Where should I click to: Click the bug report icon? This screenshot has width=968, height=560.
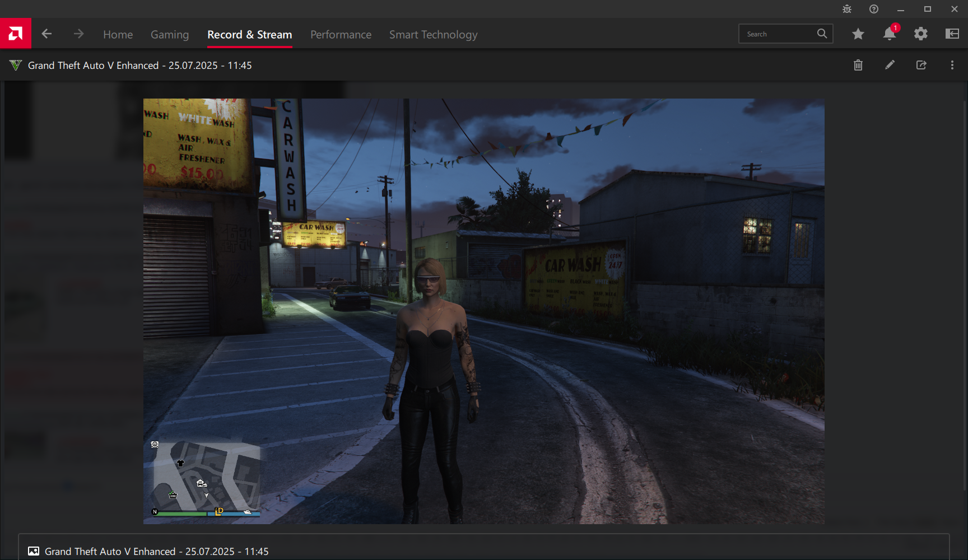847,9
